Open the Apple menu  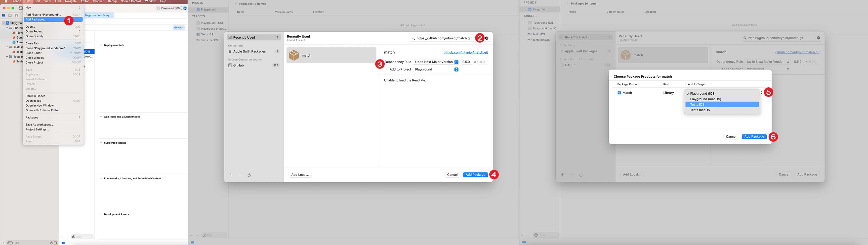(6, 1)
